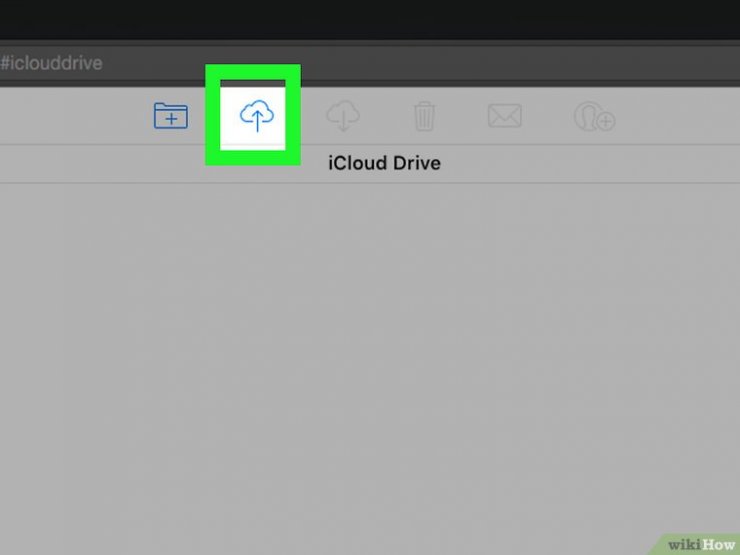Click the #iclouddrive address bar text
Image resolution: width=740 pixels, height=555 pixels.
51,63
